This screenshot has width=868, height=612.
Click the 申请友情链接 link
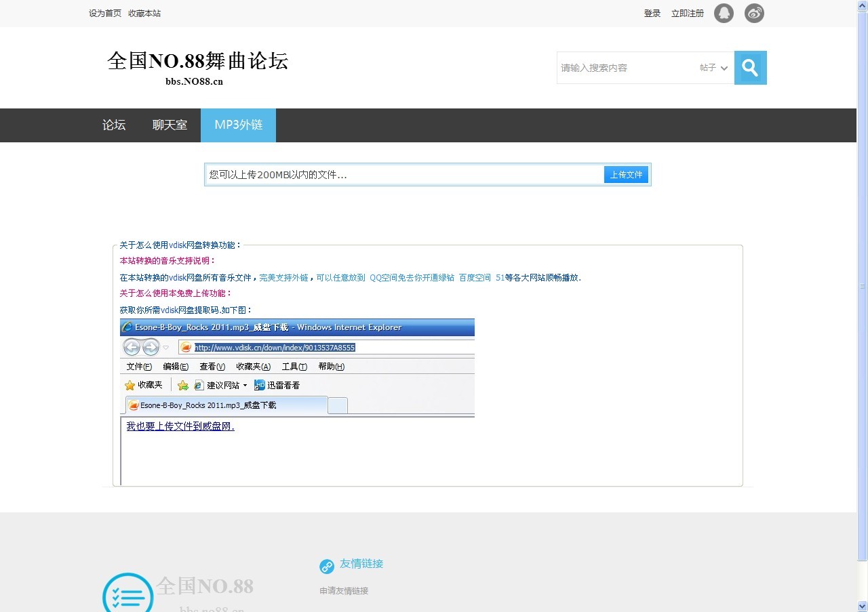click(344, 591)
